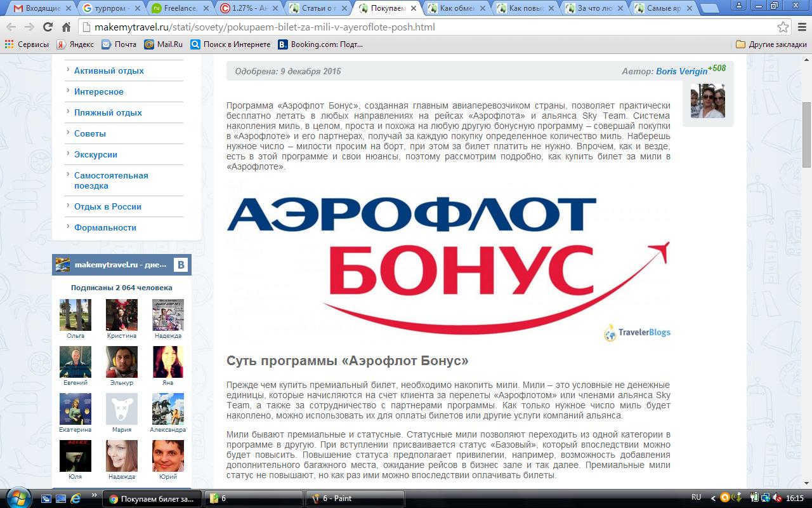Image resolution: width=812 pixels, height=508 pixels.
Task: Show hidden system tray icons
Action: pyautogui.click(x=712, y=498)
